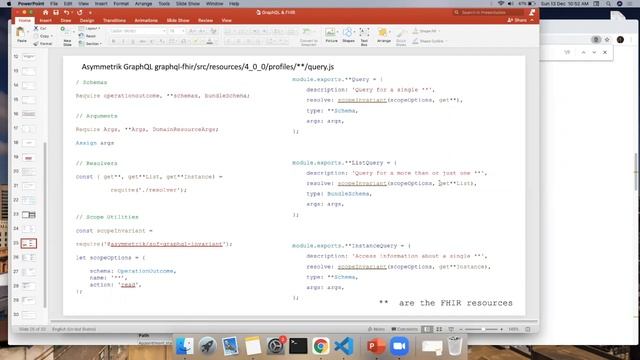Expand Customize Quick Access Toolbar arrow

[90, 13]
